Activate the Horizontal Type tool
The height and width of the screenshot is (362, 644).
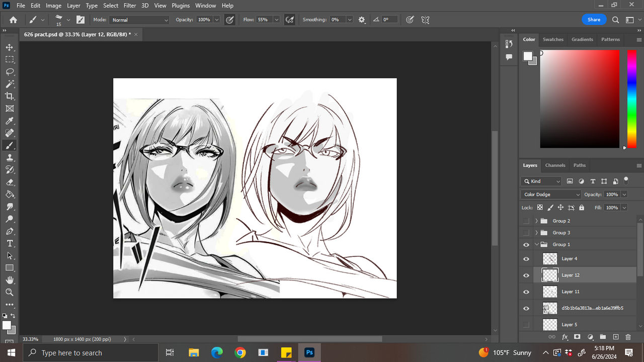click(x=10, y=243)
